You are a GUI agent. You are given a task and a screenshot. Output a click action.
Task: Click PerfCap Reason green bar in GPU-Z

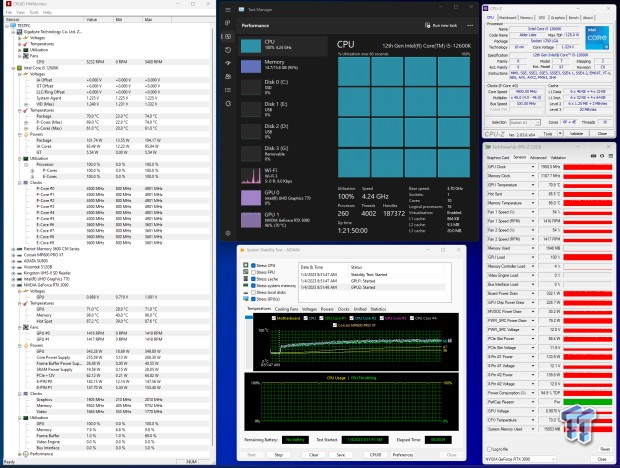click(588, 402)
